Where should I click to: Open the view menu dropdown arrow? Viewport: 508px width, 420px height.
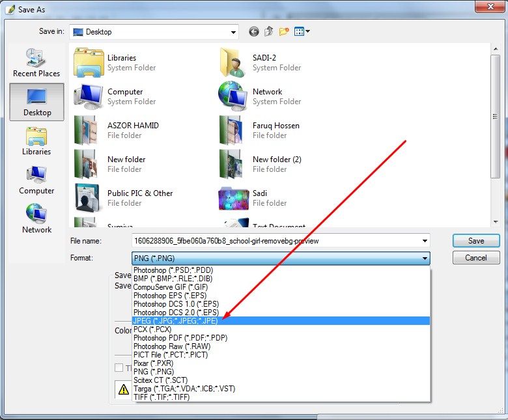pos(308,31)
